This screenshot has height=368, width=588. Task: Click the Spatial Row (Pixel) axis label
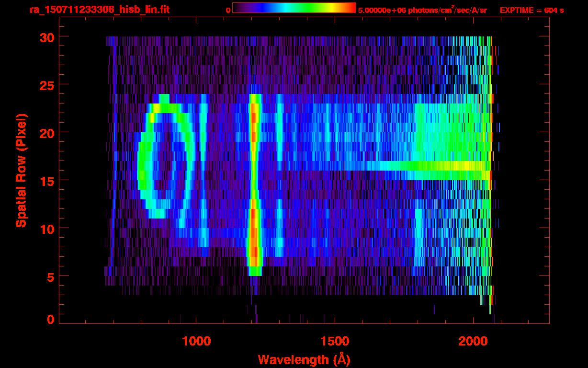click(x=21, y=171)
